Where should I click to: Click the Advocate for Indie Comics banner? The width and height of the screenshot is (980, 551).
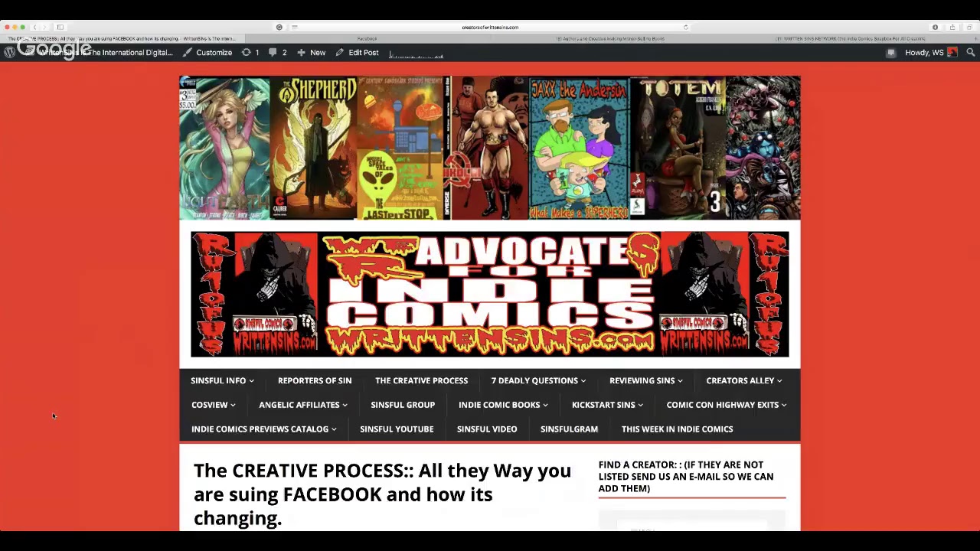click(490, 295)
